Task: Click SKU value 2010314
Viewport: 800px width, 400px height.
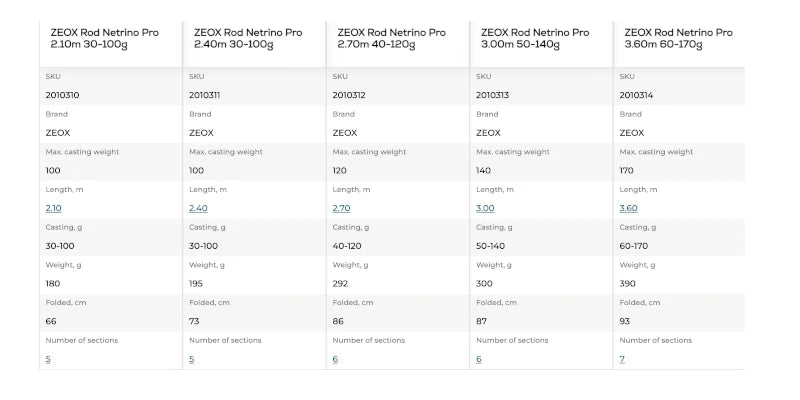Action: [x=636, y=95]
